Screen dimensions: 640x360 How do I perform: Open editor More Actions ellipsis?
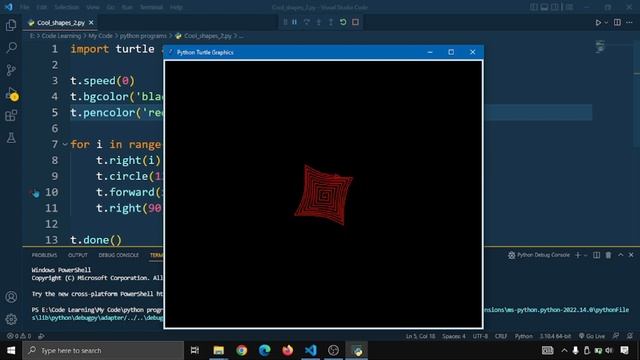coord(629,22)
